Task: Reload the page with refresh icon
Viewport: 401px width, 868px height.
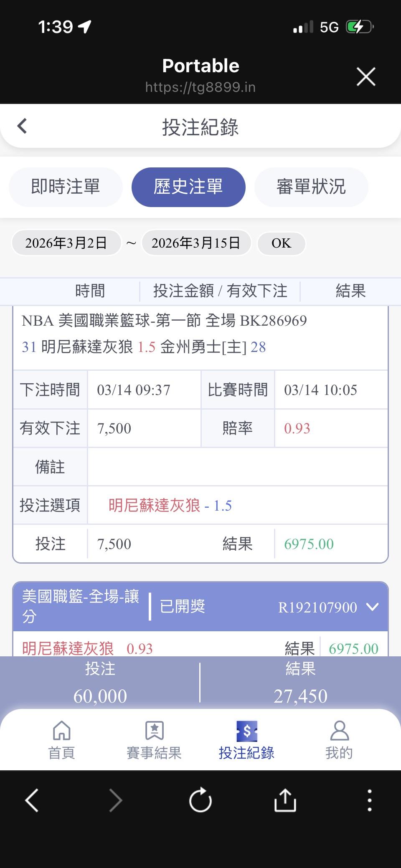Action: coord(200,800)
